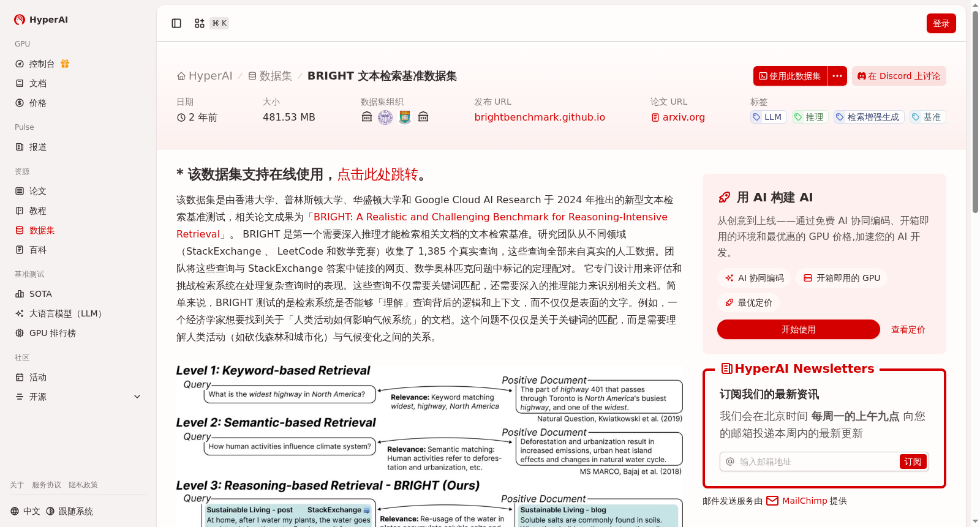This screenshot has height=527, width=980.
Task: Click the page vertical scrollbar thumb
Action: [975, 112]
